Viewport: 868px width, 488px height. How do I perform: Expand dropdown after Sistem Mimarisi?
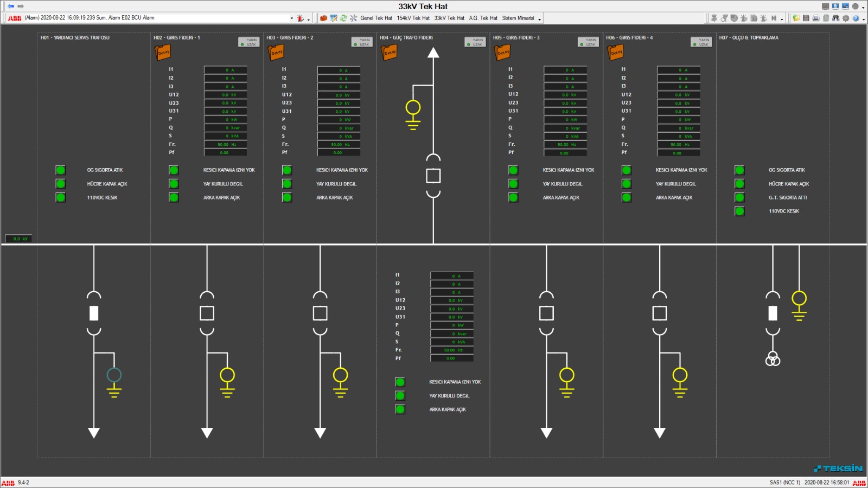539,19
